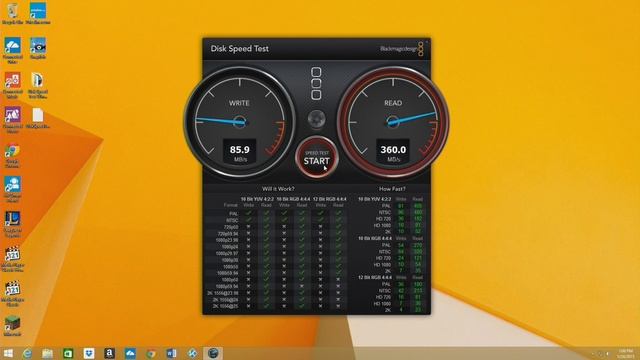The width and height of the screenshot is (640, 360).
Task: Click the "How Fast?" heading
Action: [x=392, y=189]
